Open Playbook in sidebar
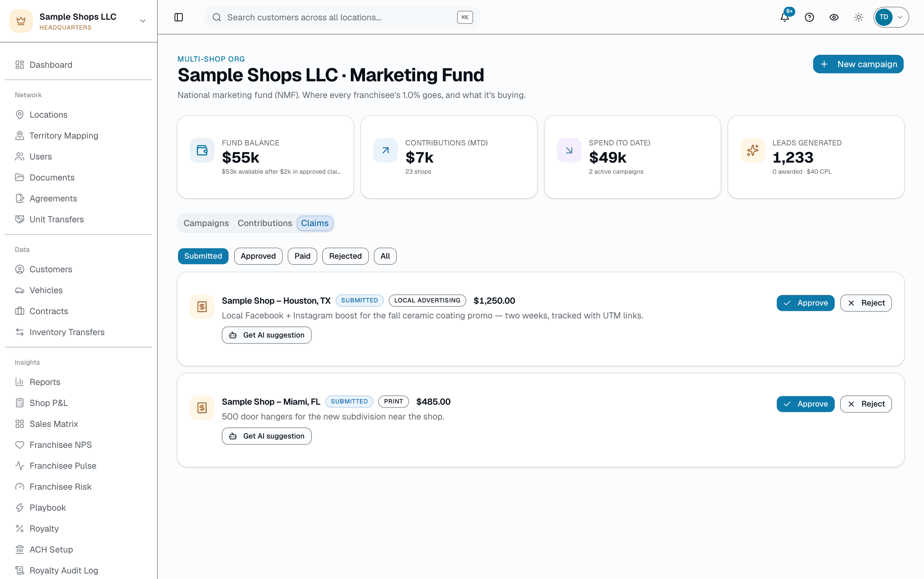Viewport: 924px width, 579px height. (79, 508)
